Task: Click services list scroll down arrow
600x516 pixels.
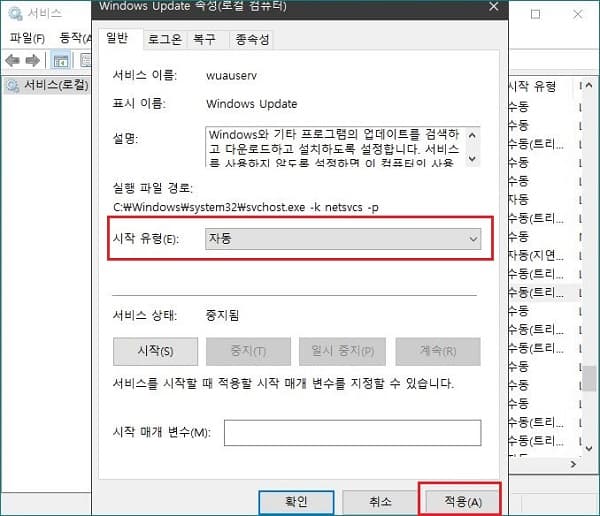Action: point(589,448)
